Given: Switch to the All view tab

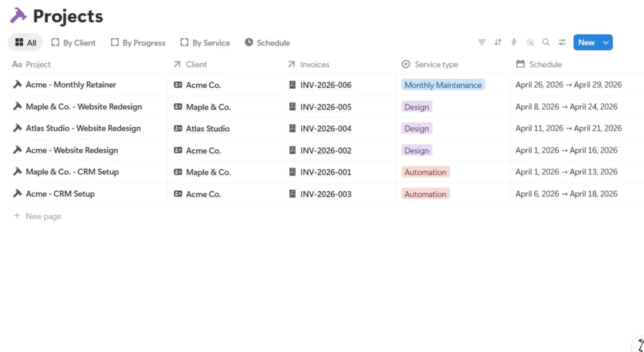Looking at the screenshot, I should (25, 43).
